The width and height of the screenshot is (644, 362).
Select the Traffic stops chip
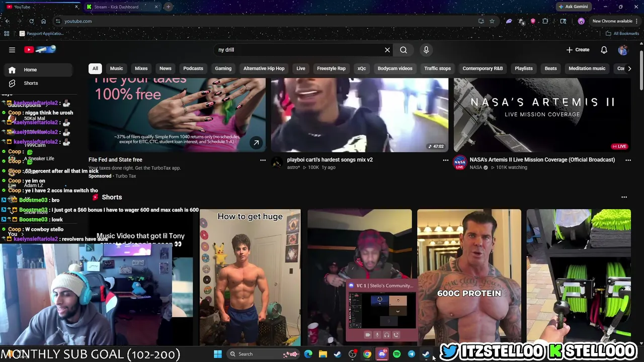[437, 68]
